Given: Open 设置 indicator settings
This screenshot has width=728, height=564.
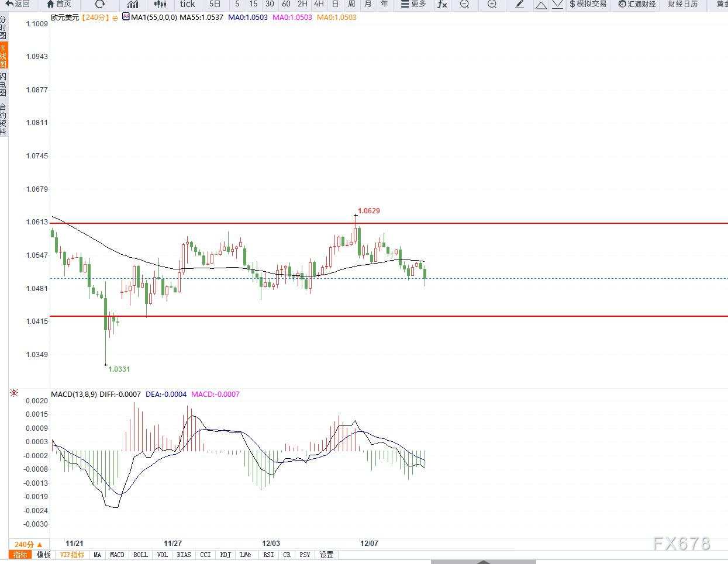Looking at the screenshot, I should 326,555.
